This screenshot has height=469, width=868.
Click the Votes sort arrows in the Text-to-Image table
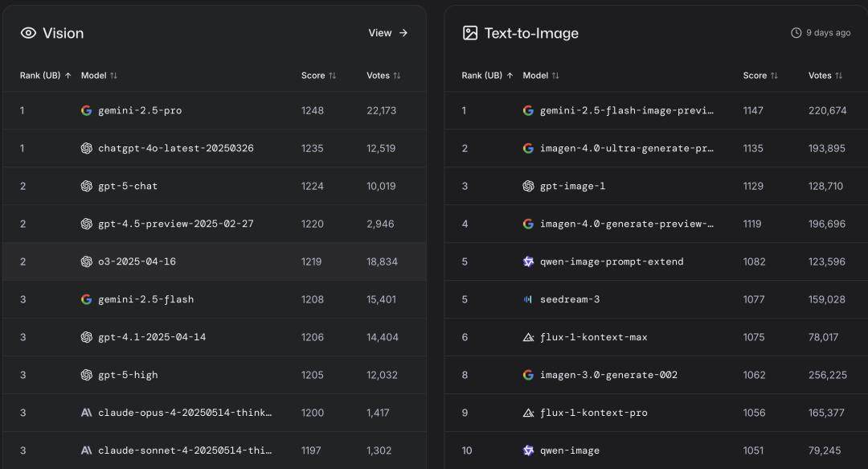(x=838, y=76)
